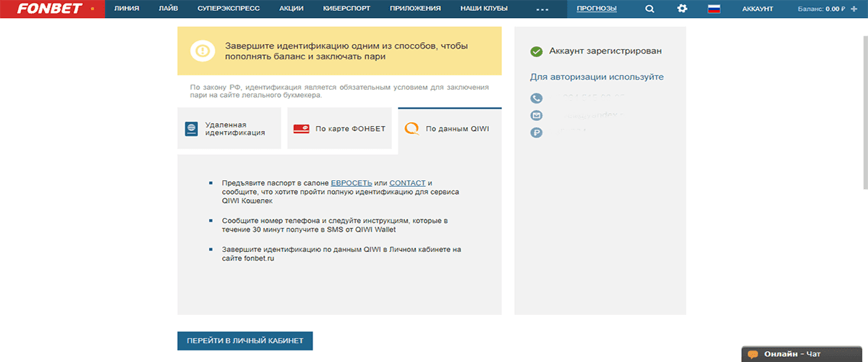Viewport: 868px width, 362px height.
Task: Open the ЛИНИЯ menu item
Action: coord(127,9)
